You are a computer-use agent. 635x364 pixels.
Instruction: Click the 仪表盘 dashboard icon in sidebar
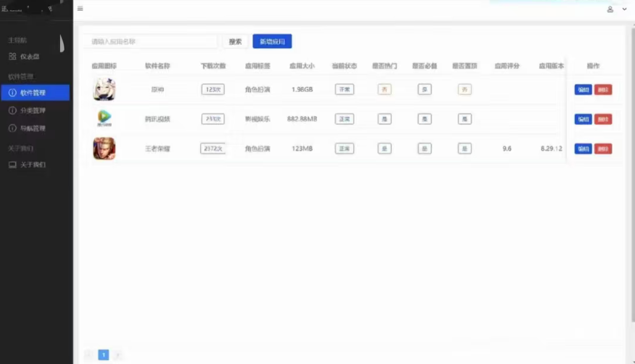tap(13, 57)
